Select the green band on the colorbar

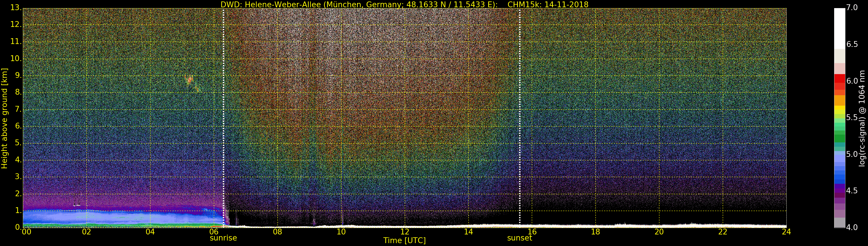pyautogui.click(x=839, y=138)
